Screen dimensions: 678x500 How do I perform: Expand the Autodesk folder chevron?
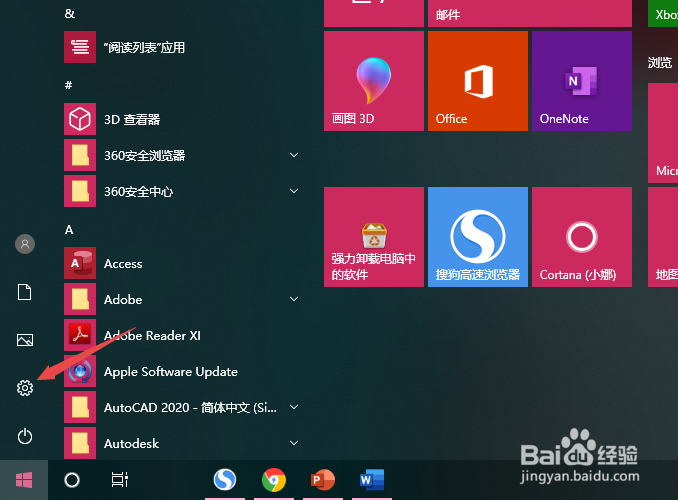[x=294, y=443]
